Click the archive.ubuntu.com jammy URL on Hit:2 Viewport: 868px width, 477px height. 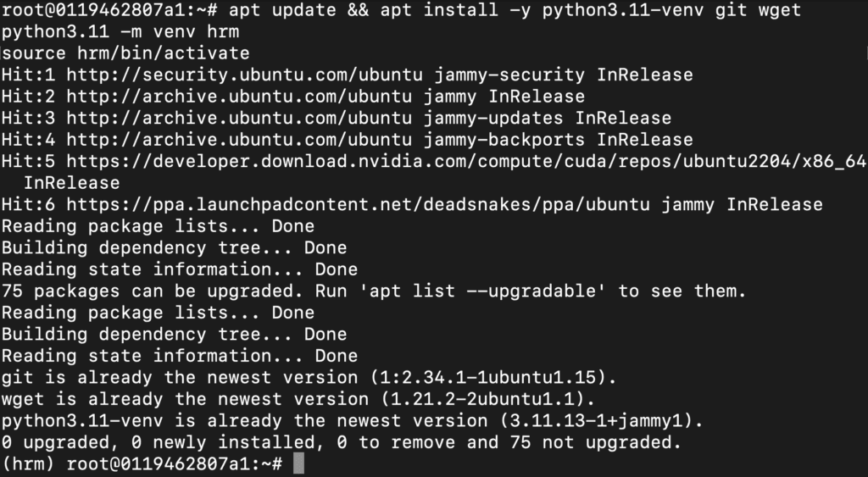pyautogui.click(x=238, y=97)
